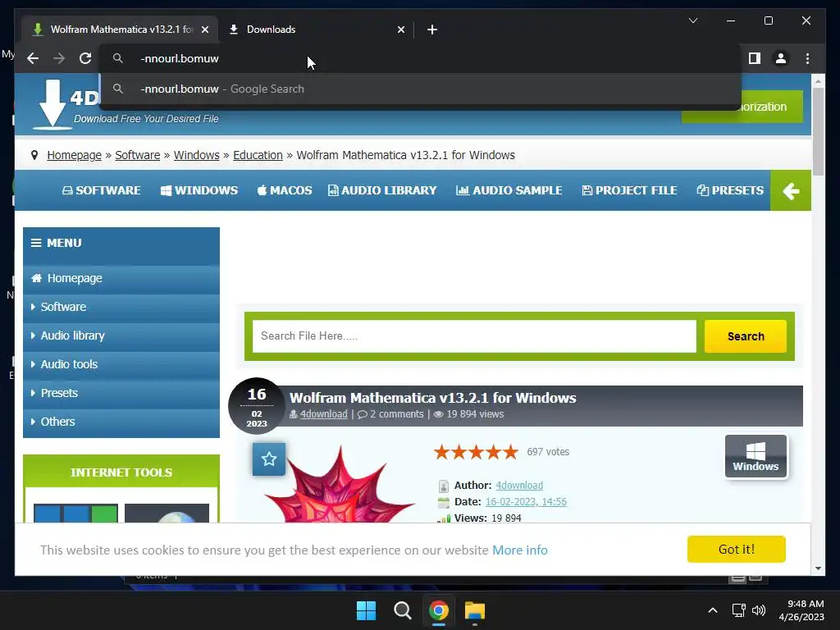Screen dimensions: 840x630
Task: Switch to Wolfram Mathematica v13.2.1 tab
Action: 121,30
